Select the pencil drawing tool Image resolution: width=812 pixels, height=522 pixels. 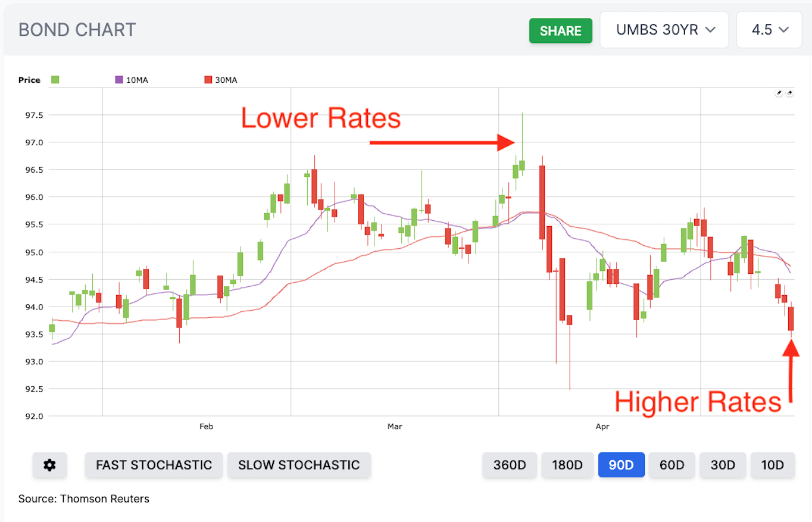click(x=779, y=93)
